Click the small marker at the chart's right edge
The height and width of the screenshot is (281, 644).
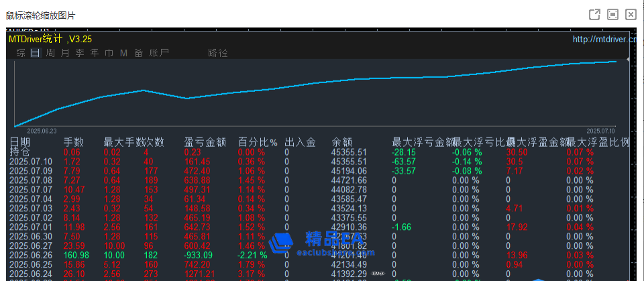pos(627,60)
